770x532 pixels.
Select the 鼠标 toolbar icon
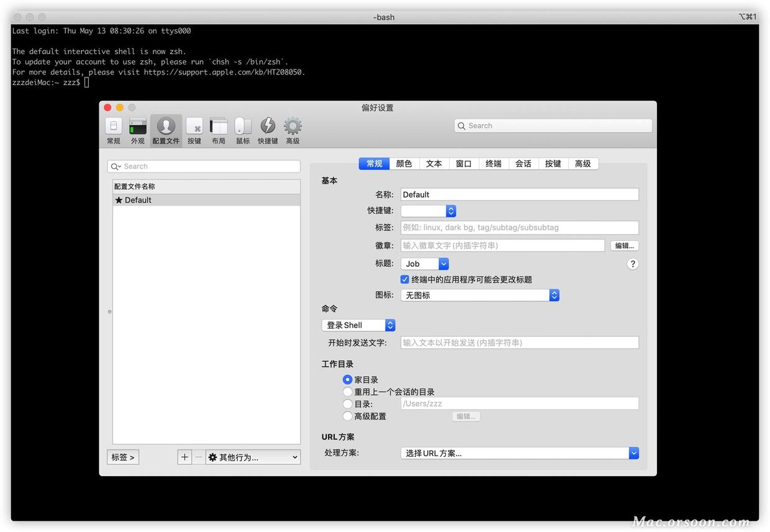tap(243, 128)
